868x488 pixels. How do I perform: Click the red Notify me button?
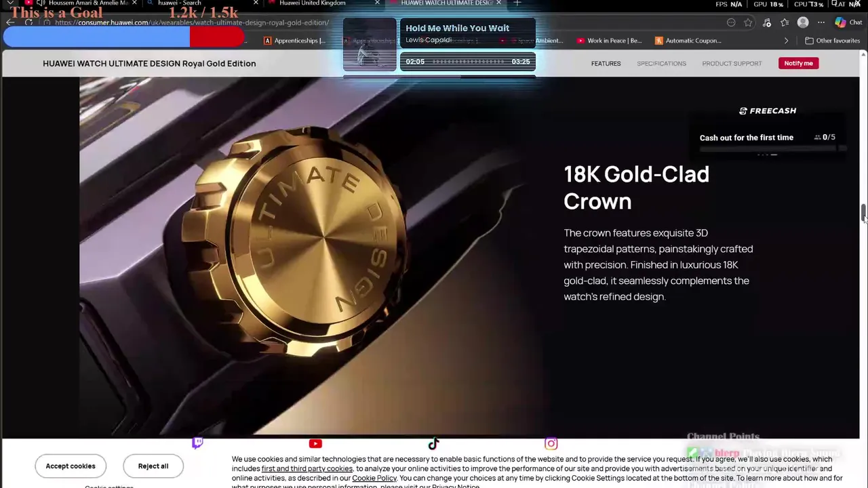(798, 63)
